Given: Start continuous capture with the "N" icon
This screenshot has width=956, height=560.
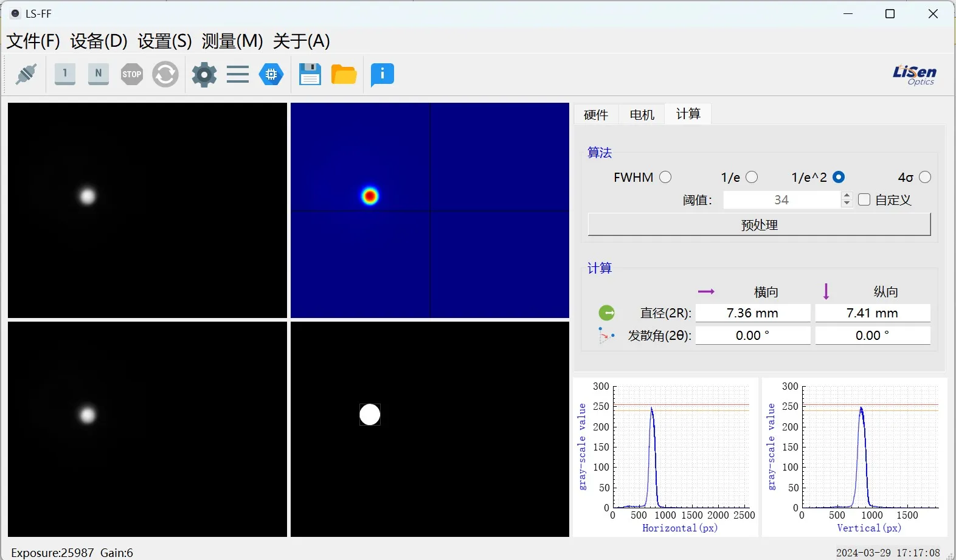Looking at the screenshot, I should point(98,74).
